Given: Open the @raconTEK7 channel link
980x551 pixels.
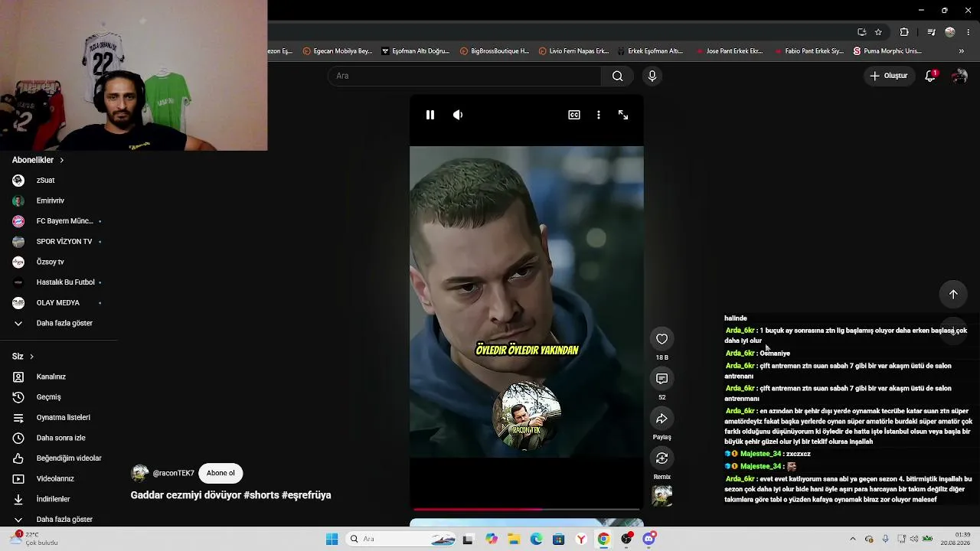Looking at the screenshot, I should (x=174, y=473).
